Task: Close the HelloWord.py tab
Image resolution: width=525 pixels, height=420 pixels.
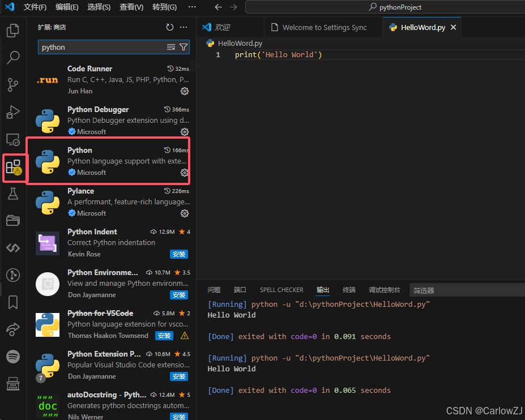Action: pos(453,27)
